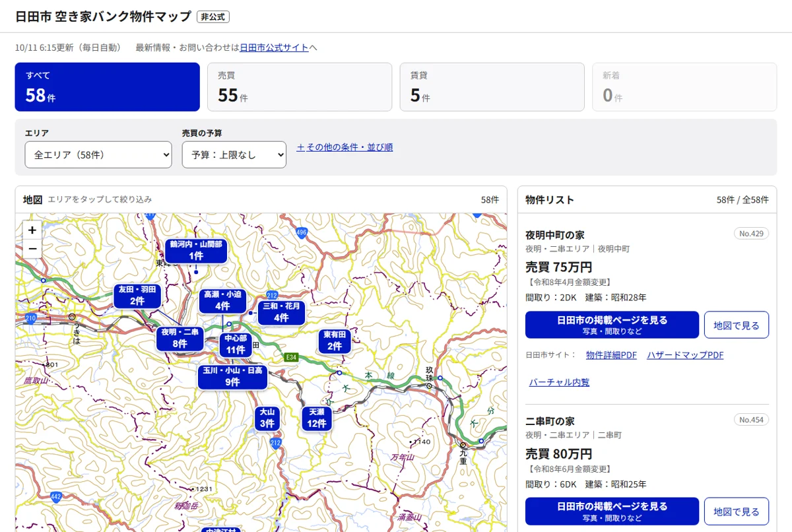Click the 夜明中町の家 listing title
The width and height of the screenshot is (792, 532).
555,235
